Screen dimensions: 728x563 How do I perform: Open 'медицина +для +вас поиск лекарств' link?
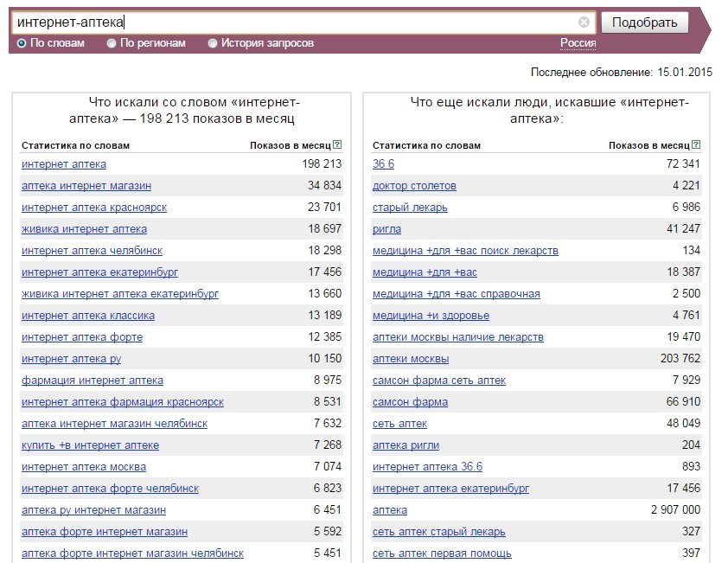(x=465, y=251)
